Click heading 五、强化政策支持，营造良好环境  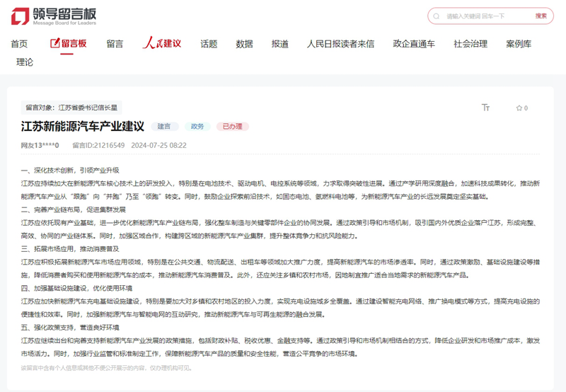[x=70, y=328]
